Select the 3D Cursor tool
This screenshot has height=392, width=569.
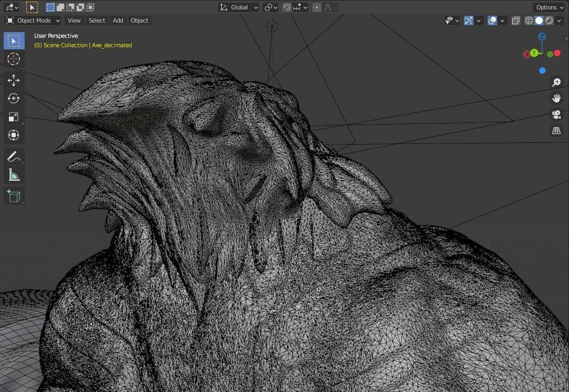14,59
